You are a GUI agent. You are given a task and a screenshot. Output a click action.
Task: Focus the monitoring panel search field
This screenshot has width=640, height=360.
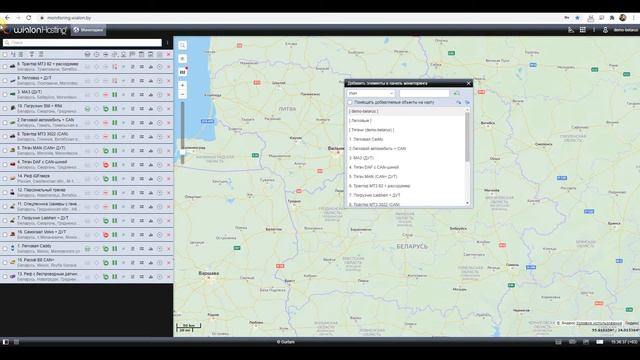tap(82, 42)
